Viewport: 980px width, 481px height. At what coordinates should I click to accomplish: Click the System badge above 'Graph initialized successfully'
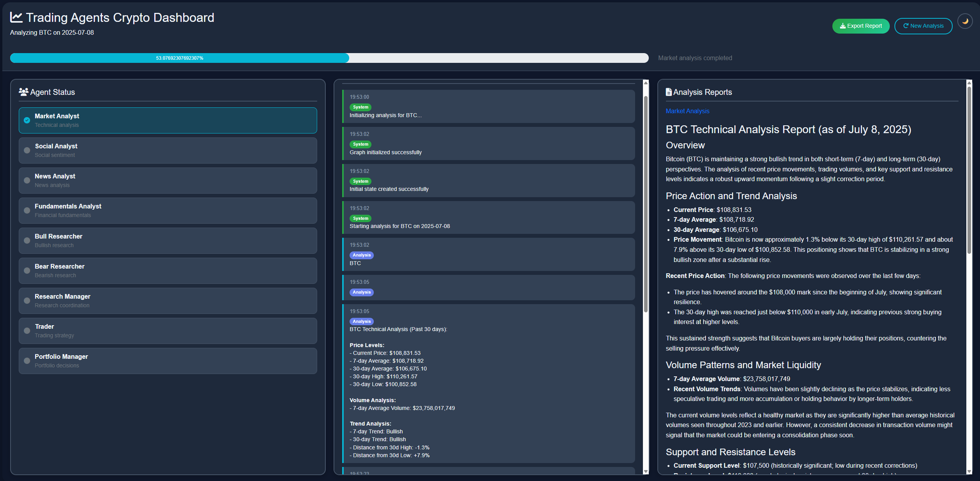360,144
